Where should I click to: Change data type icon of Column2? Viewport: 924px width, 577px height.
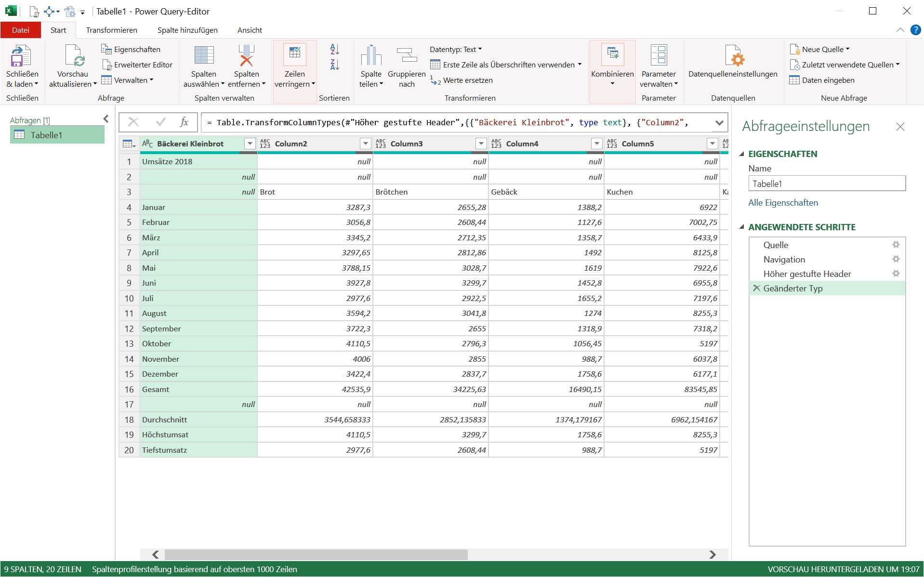[265, 144]
